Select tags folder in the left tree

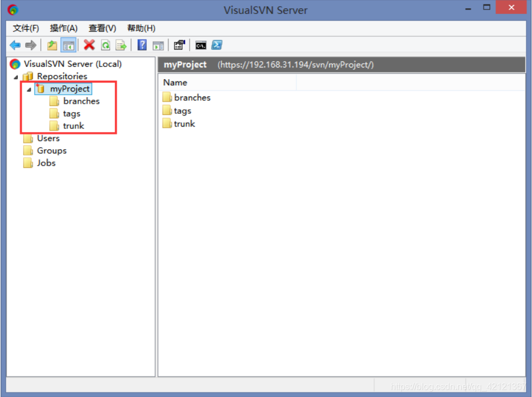(x=71, y=113)
